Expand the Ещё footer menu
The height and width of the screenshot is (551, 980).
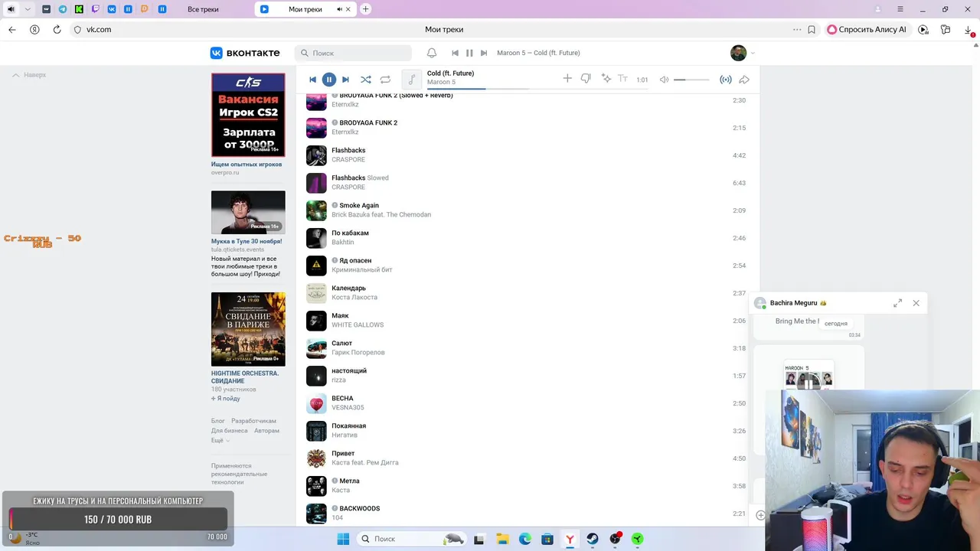click(220, 441)
